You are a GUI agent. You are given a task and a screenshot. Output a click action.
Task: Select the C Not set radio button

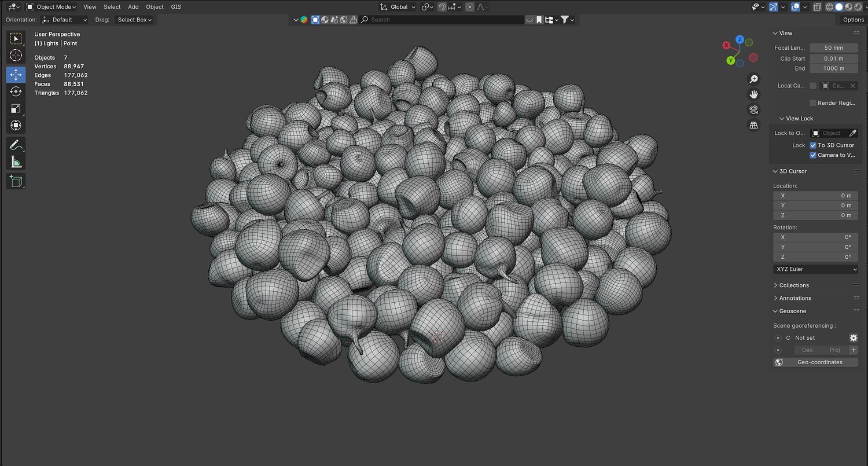[x=778, y=338]
